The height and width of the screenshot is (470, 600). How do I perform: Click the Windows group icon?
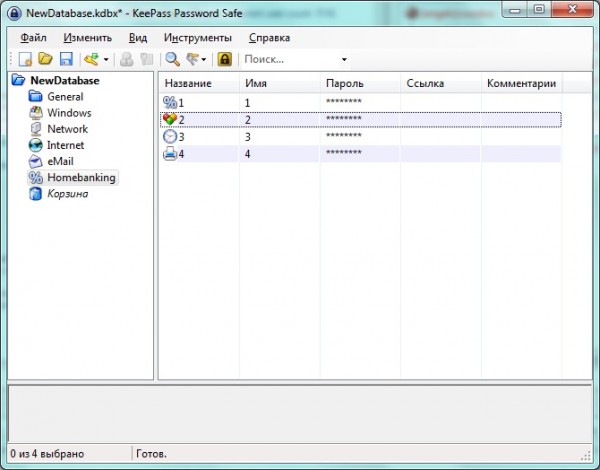coord(36,113)
